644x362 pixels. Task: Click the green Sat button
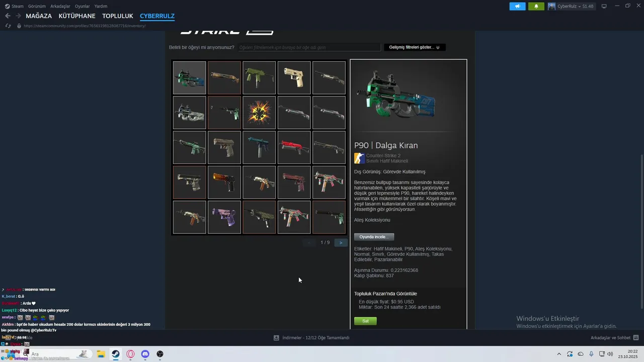tap(365, 321)
